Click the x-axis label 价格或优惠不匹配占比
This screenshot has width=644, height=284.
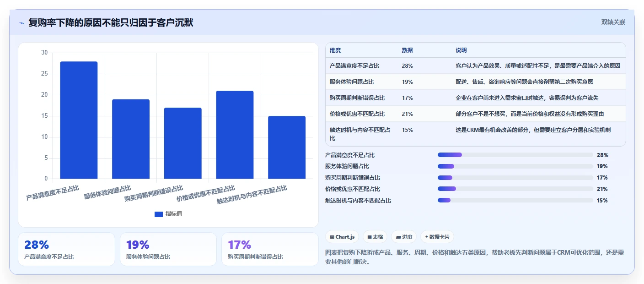coord(206,194)
